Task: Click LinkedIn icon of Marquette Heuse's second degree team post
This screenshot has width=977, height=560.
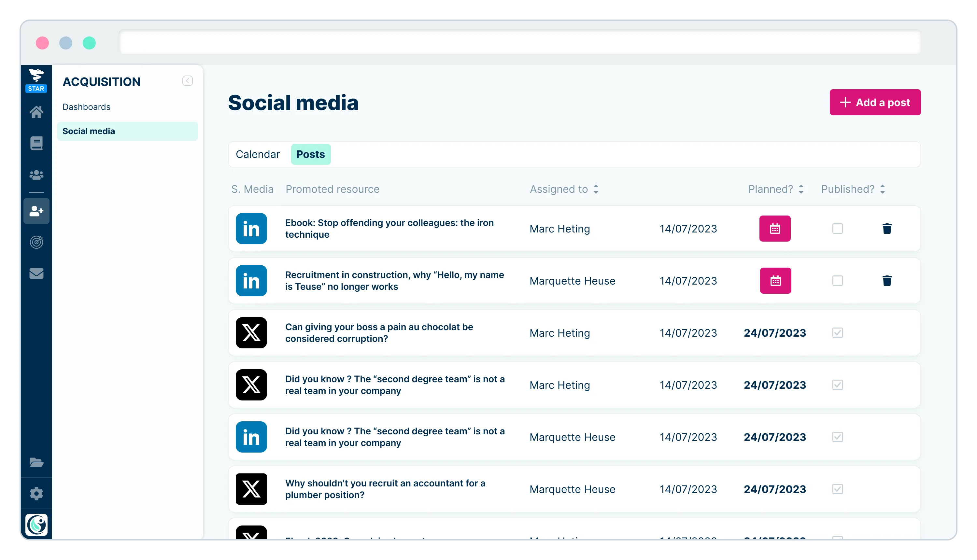Action: click(251, 437)
